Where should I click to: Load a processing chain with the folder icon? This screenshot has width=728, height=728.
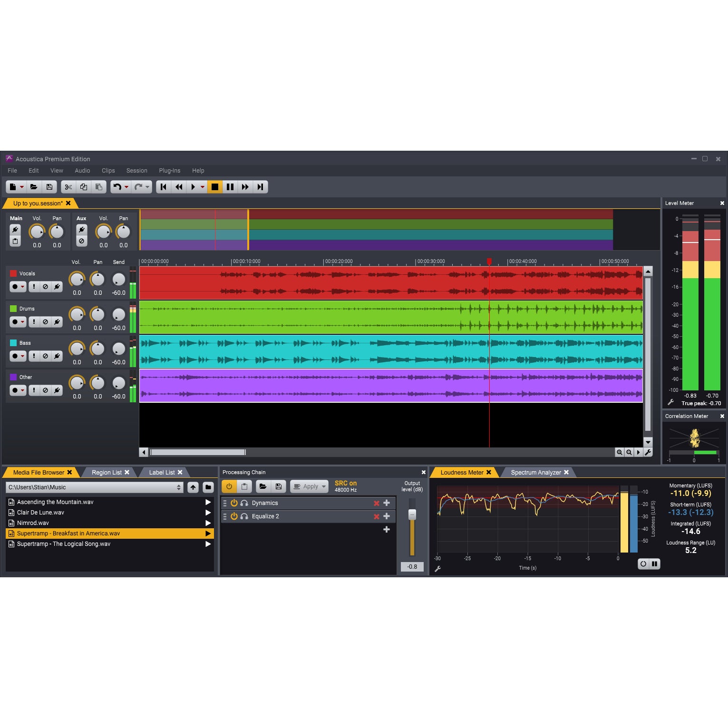(x=263, y=486)
